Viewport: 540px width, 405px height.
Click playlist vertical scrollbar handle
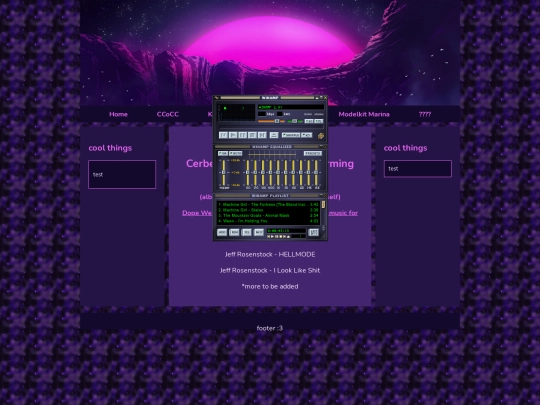[x=323, y=204]
